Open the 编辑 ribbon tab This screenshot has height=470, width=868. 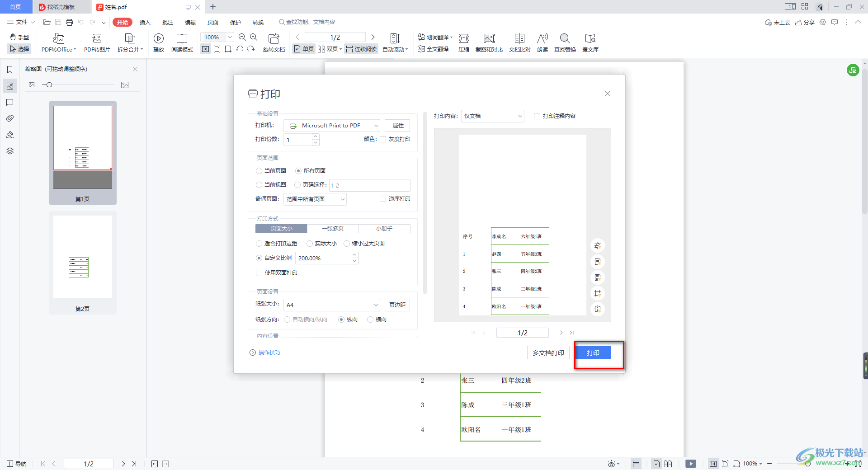(x=190, y=22)
